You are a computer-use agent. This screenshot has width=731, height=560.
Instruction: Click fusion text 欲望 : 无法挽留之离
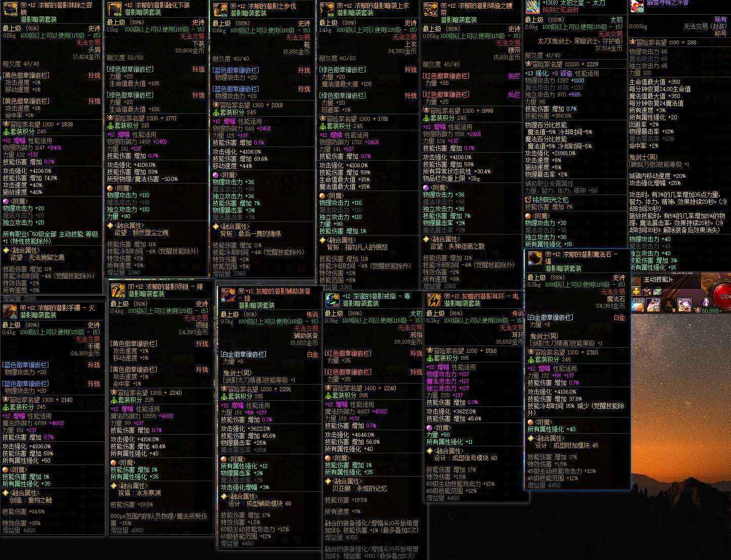click(x=37, y=258)
